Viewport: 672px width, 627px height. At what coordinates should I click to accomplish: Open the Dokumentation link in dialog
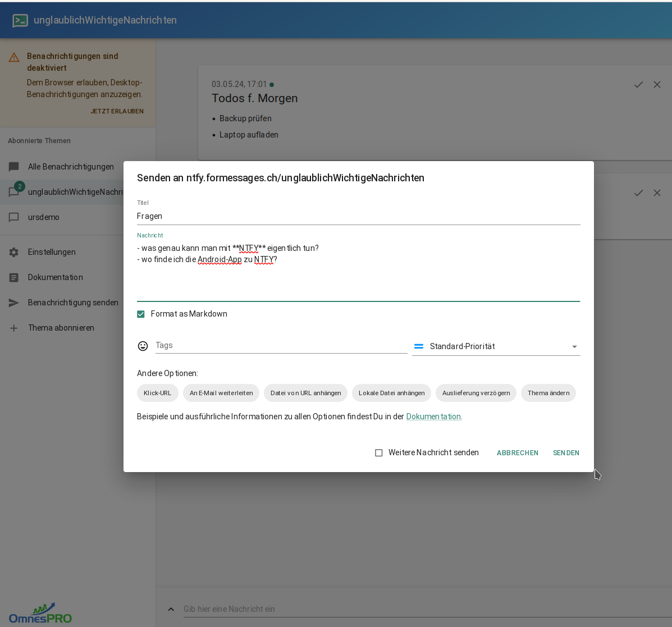(433, 417)
